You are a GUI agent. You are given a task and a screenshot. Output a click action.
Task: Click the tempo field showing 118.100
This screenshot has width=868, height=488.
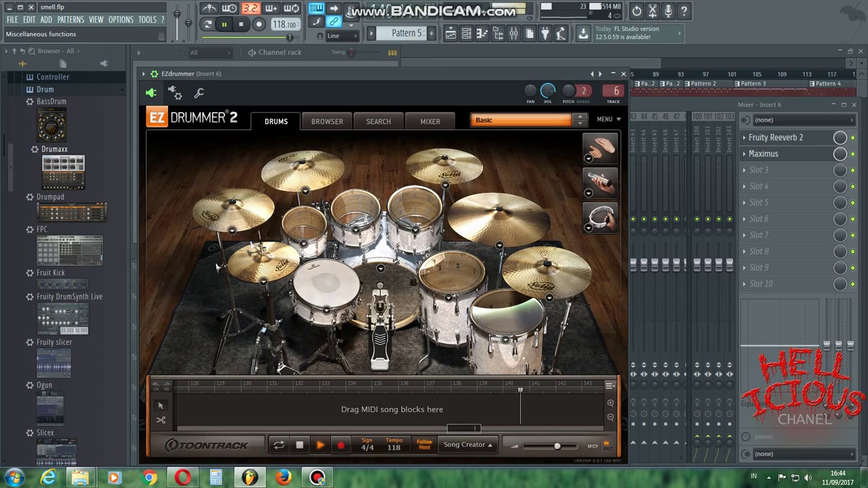tap(284, 24)
